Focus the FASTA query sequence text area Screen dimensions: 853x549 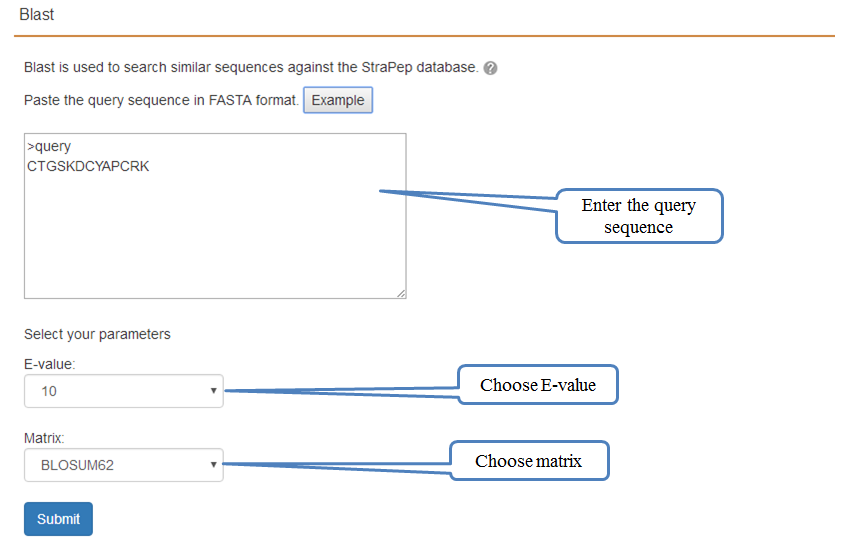coord(215,216)
